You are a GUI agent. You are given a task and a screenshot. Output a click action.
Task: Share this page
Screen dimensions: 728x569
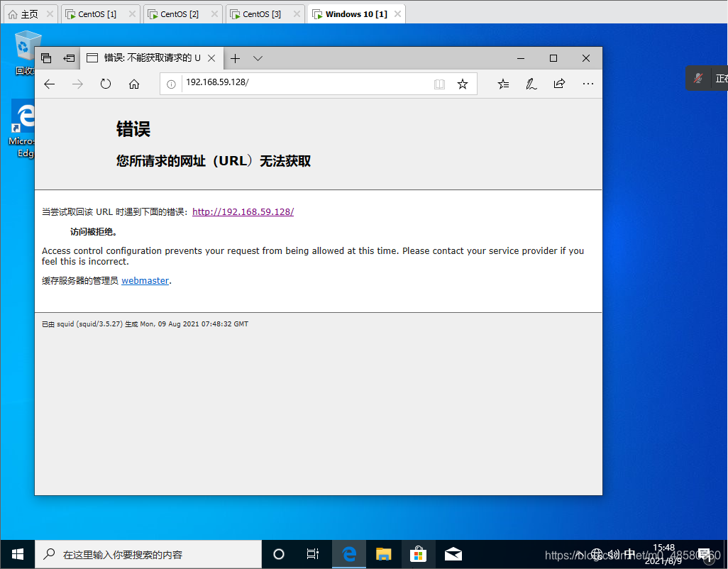(x=559, y=84)
